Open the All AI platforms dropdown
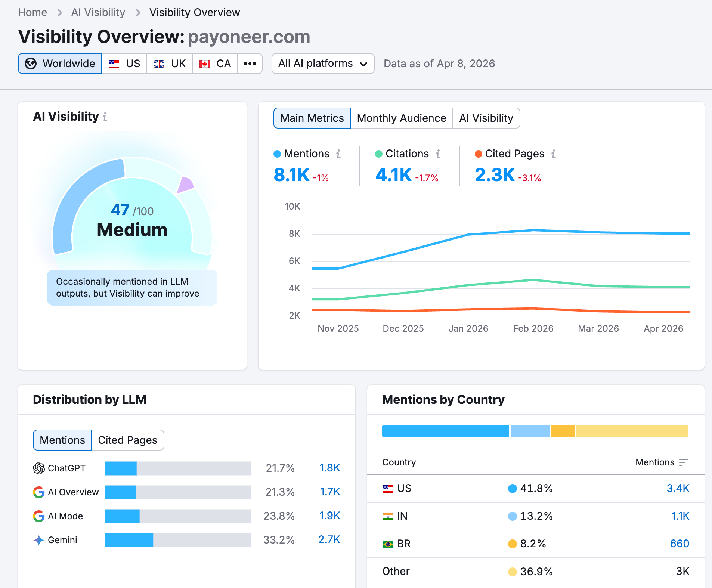The width and height of the screenshot is (712, 588). pyautogui.click(x=322, y=63)
